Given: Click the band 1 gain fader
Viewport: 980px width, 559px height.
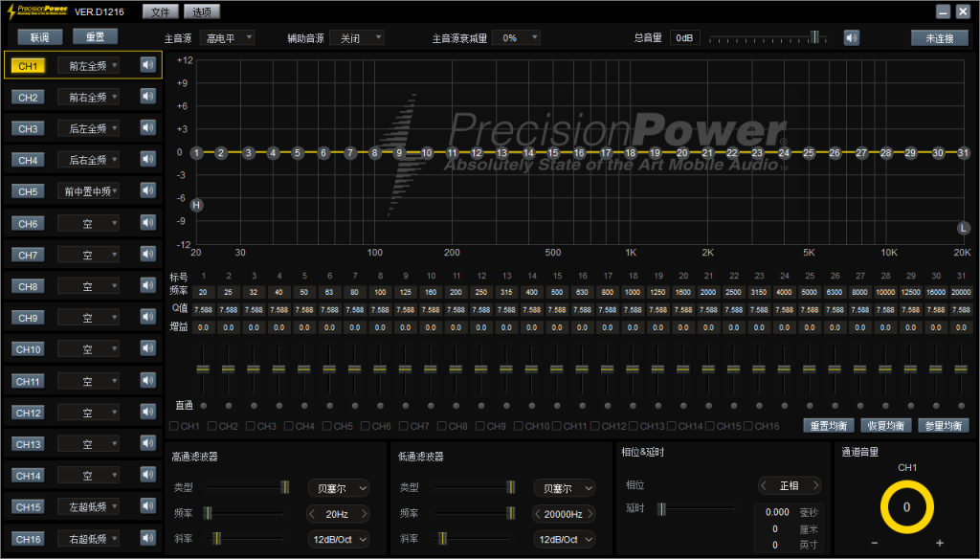Looking at the screenshot, I should click(x=203, y=369).
